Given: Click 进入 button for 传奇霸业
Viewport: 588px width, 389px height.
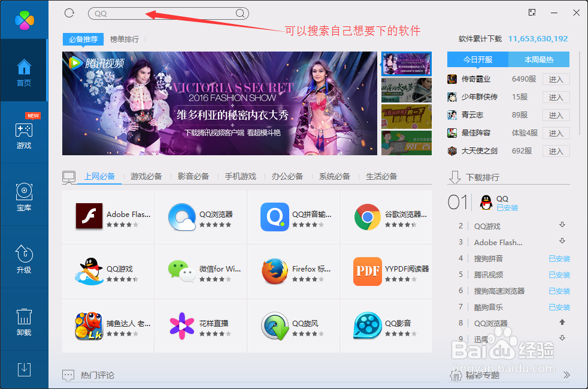Looking at the screenshot, I should 556,79.
